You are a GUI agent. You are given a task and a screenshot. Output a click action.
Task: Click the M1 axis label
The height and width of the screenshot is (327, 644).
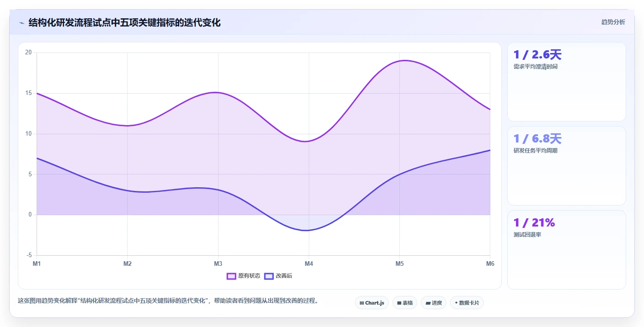(37, 264)
